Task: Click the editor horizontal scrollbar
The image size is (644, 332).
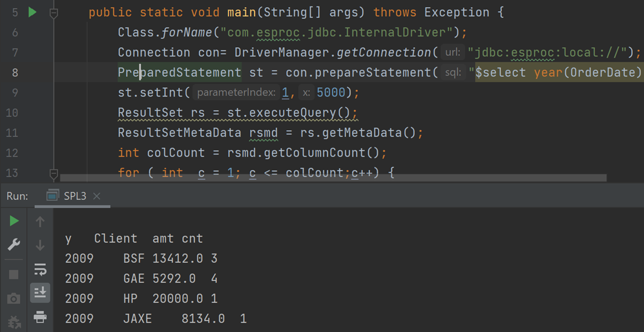Action: click(333, 178)
